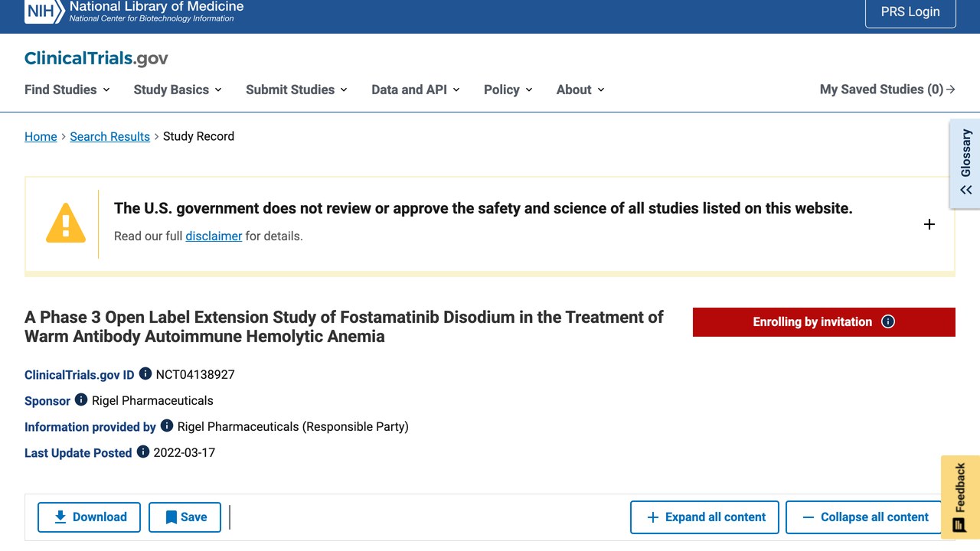
Task: Return to Search Results breadcrumb
Action: (x=109, y=136)
